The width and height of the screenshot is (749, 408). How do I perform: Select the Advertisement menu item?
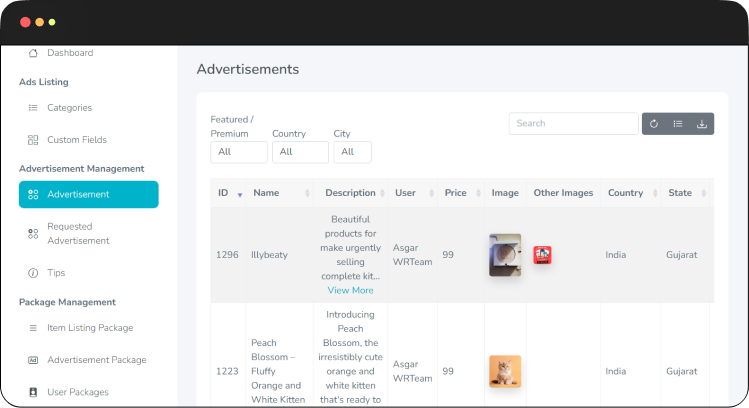click(89, 194)
